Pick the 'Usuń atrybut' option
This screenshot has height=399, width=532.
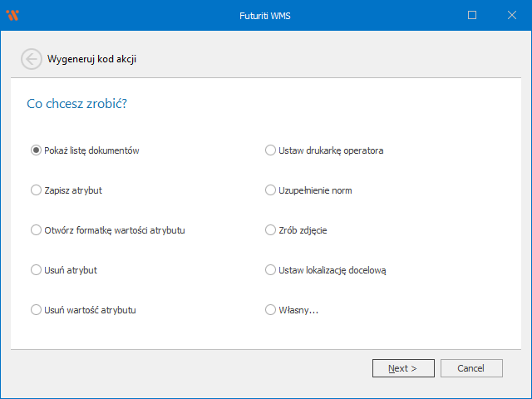tap(36, 270)
